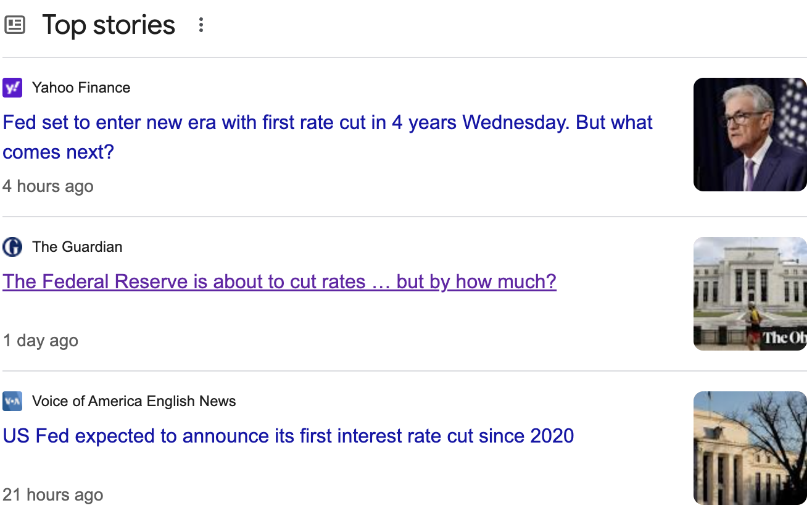Open US Fed expected to announce headline
The width and height of the screenshot is (812, 516).
coord(288,436)
